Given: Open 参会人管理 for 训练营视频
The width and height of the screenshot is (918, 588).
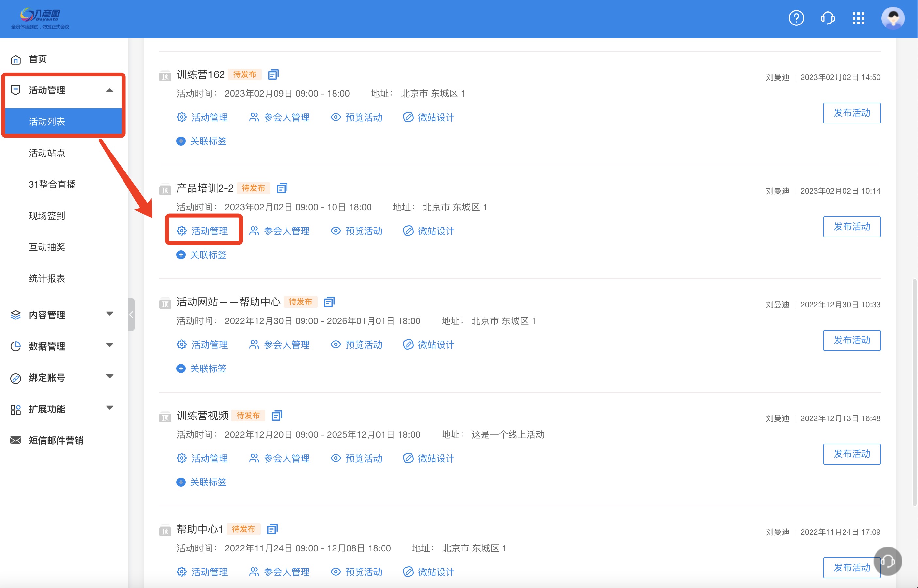Looking at the screenshot, I should click(x=279, y=458).
